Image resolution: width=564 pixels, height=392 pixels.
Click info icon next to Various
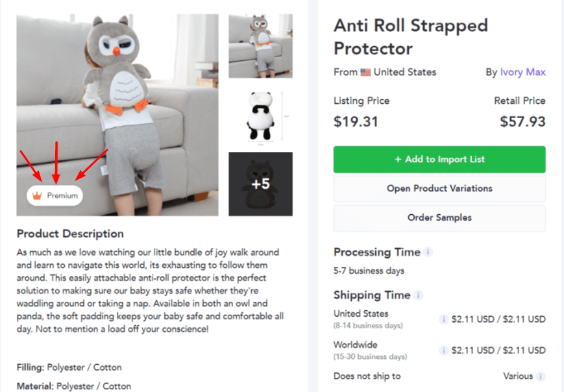coord(541,376)
